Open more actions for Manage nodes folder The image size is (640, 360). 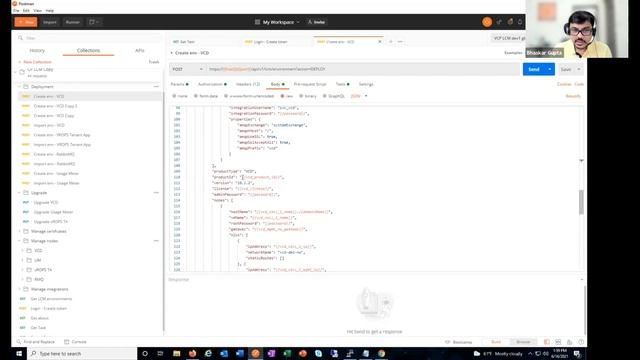coord(156,241)
